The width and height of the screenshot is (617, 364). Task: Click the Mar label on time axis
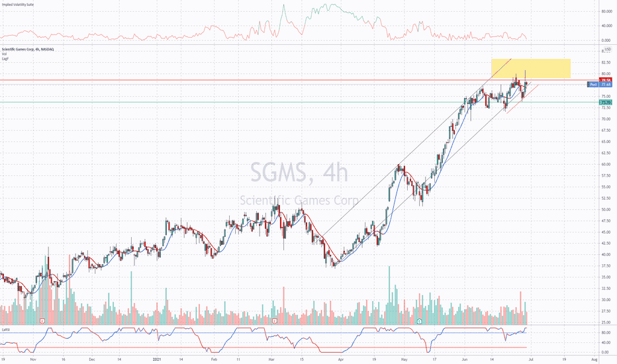coord(271,359)
